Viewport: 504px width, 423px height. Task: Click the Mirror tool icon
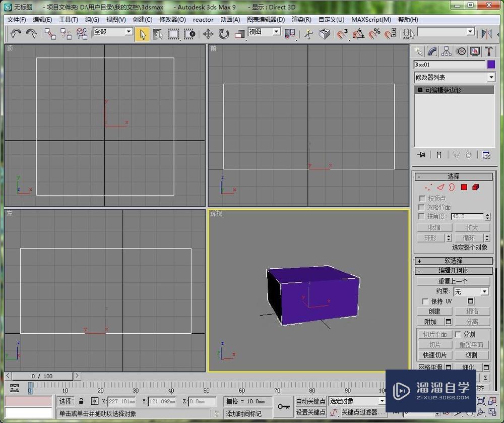coord(486,34)
